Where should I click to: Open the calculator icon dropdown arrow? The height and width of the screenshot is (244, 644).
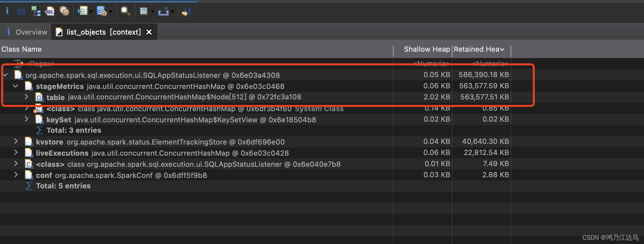pos(152,12)
